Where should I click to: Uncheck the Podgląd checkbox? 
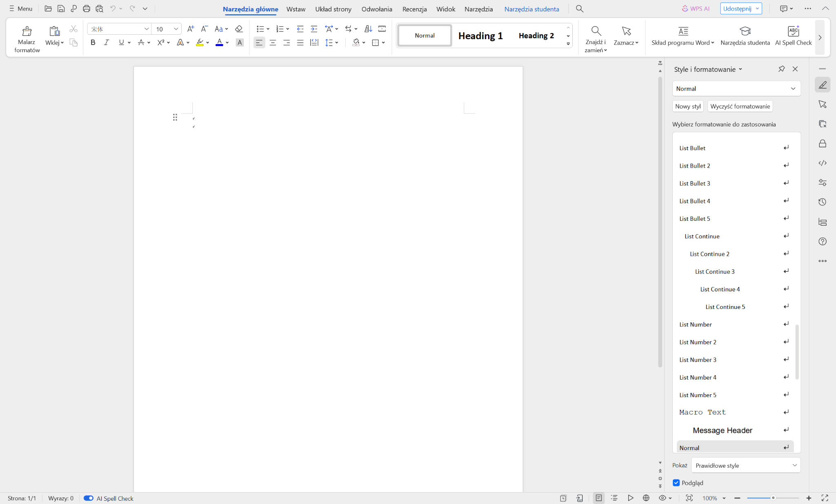pos(676,483)
